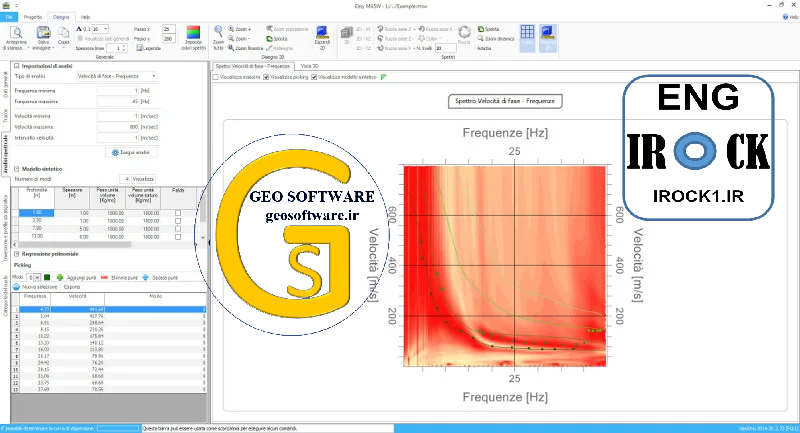Click the Elimina punti red icon
The height and width of the screenshot is (433, 800).
pos(104,277)
